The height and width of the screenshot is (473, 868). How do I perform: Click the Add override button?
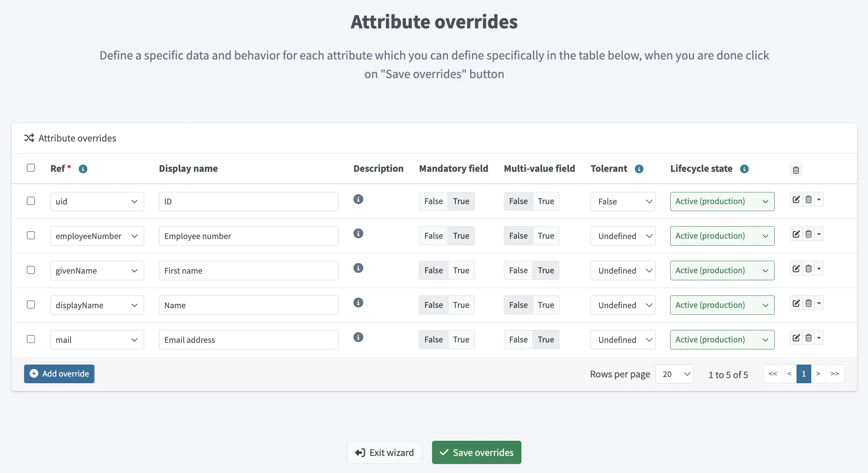[59, 374]
